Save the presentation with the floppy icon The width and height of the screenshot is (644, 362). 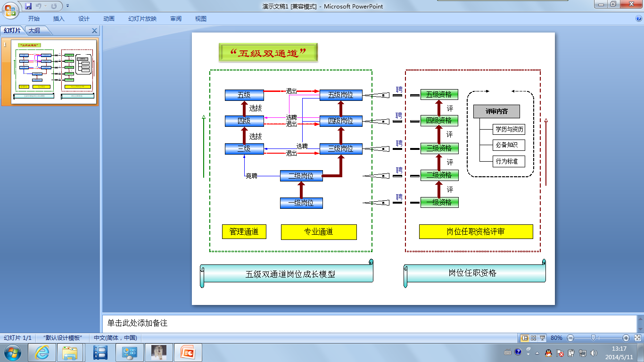point(28,6)
